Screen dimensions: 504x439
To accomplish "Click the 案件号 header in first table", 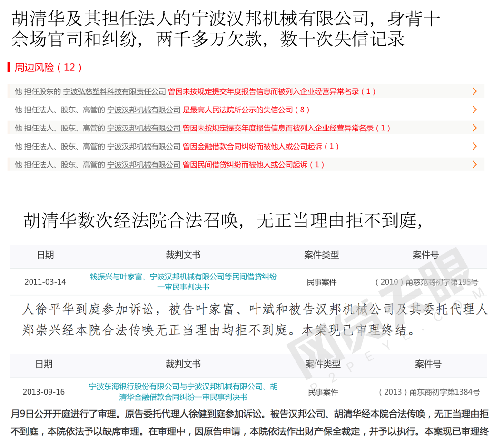I will pos(426,255).
